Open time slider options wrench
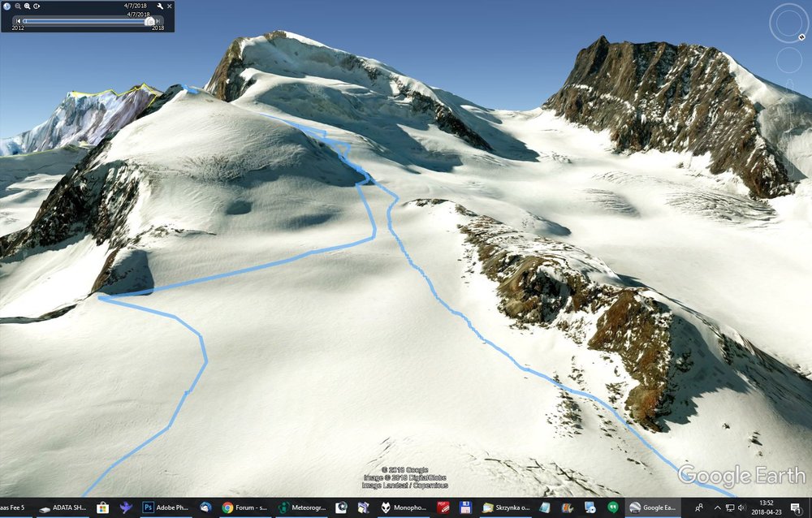The height and width of the screenshot is (518, 812). coord(160,6)
